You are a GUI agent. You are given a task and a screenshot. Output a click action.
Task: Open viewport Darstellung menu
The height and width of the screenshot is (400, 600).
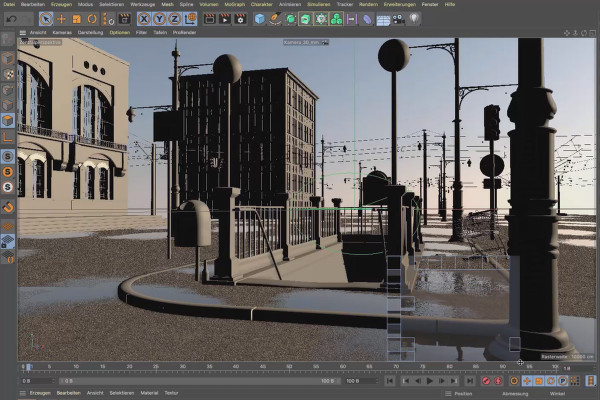pos(90,33)
